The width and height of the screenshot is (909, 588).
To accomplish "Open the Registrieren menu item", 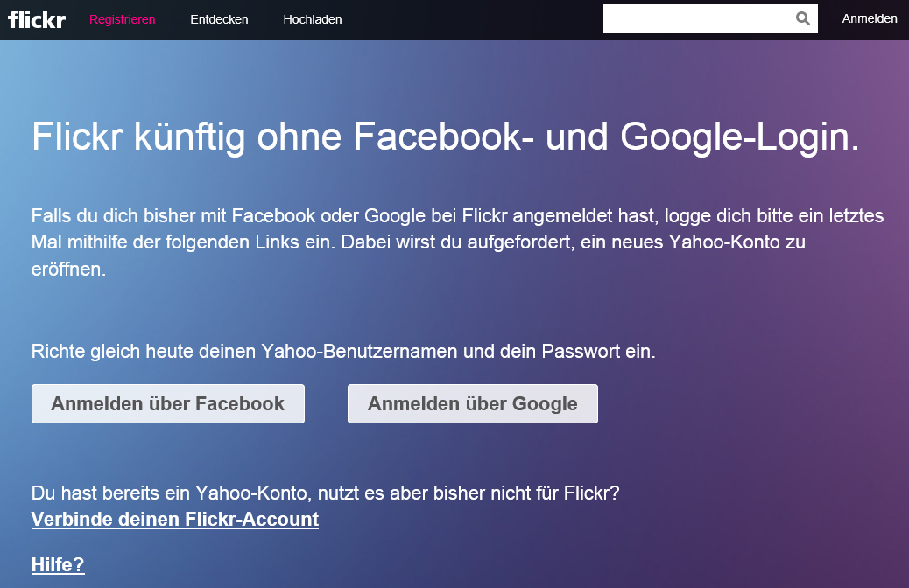I will tap(123, 19).
